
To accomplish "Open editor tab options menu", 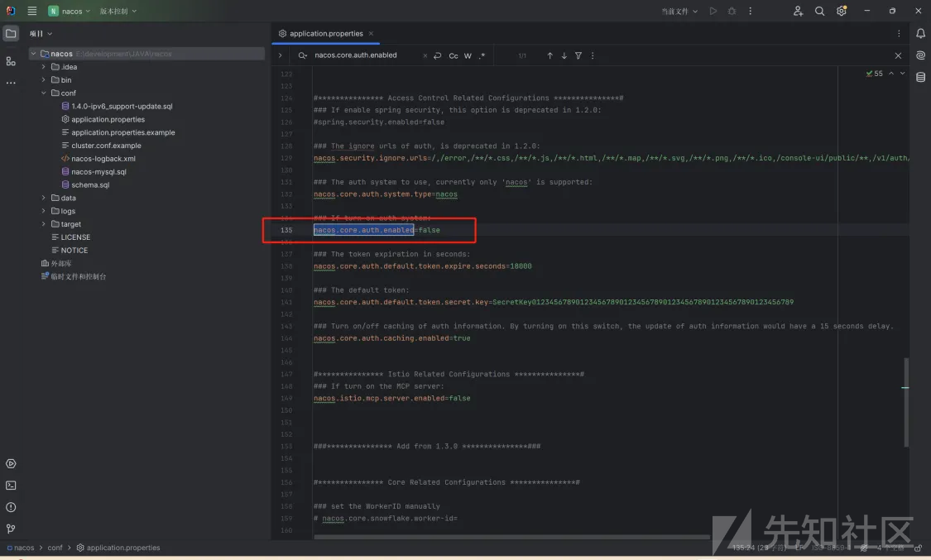I will (899, 34).
